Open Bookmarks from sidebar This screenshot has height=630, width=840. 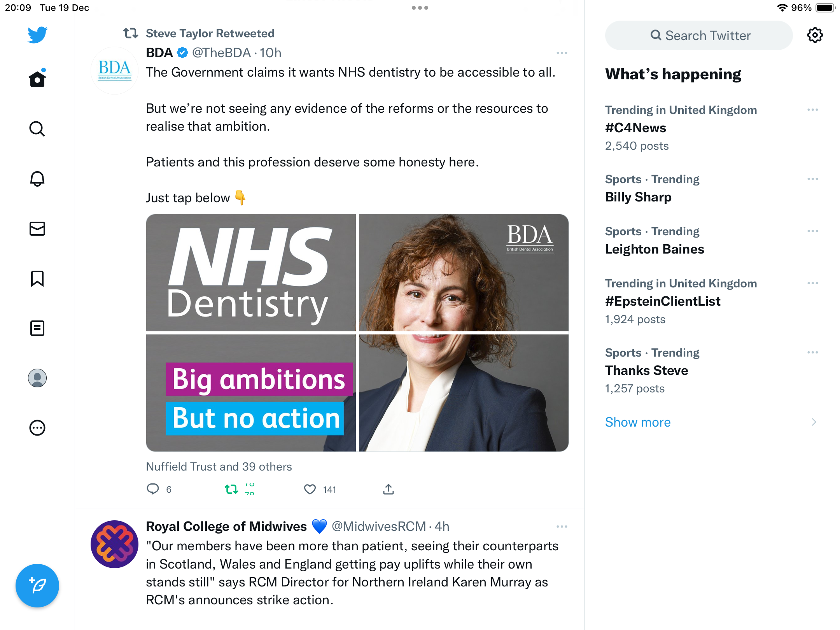coord(37,278)
